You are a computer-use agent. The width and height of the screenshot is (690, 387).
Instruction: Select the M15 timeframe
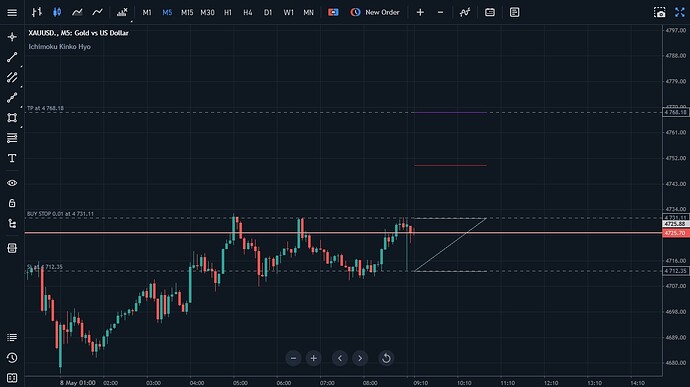(187, 13)
